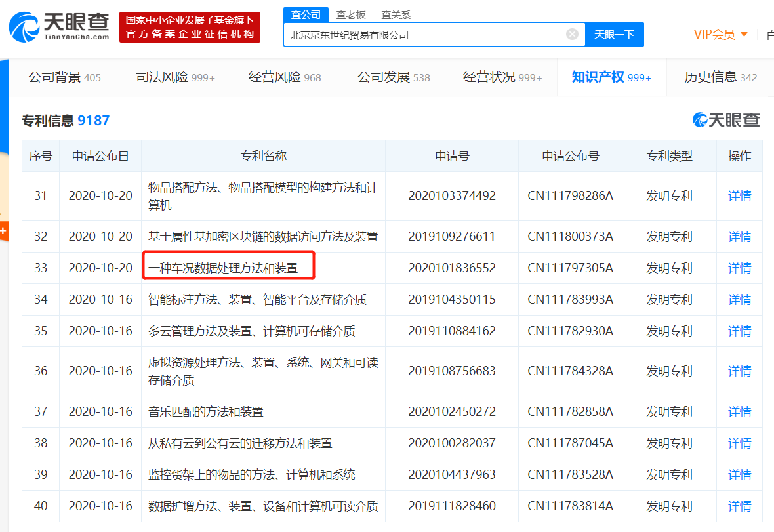Screen dimensions: 774x532
Task: Click application number 2020103374492
Action: tap(452, 196)
